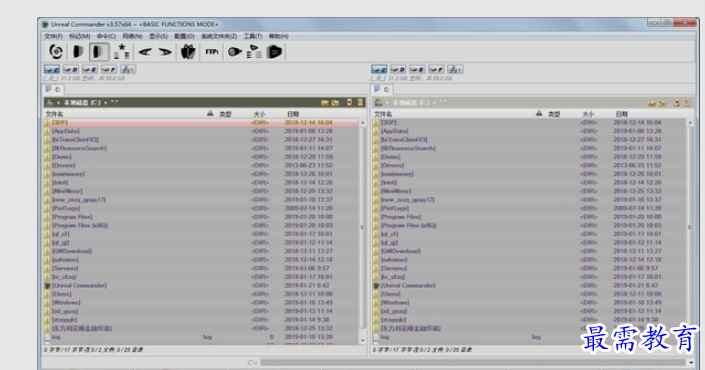Select drive F button in right pane
This screenshot has width=705, height=370.
(436, 69)
